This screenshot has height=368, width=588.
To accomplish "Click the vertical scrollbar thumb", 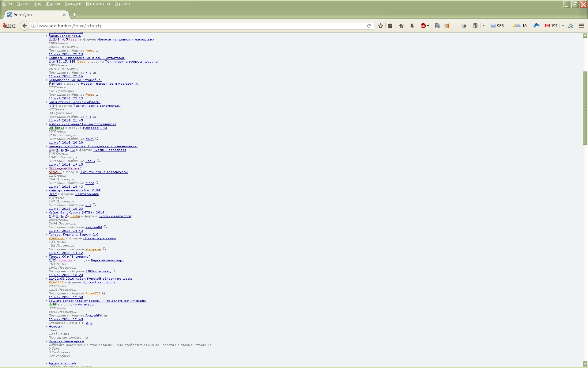I will (585, 108).
